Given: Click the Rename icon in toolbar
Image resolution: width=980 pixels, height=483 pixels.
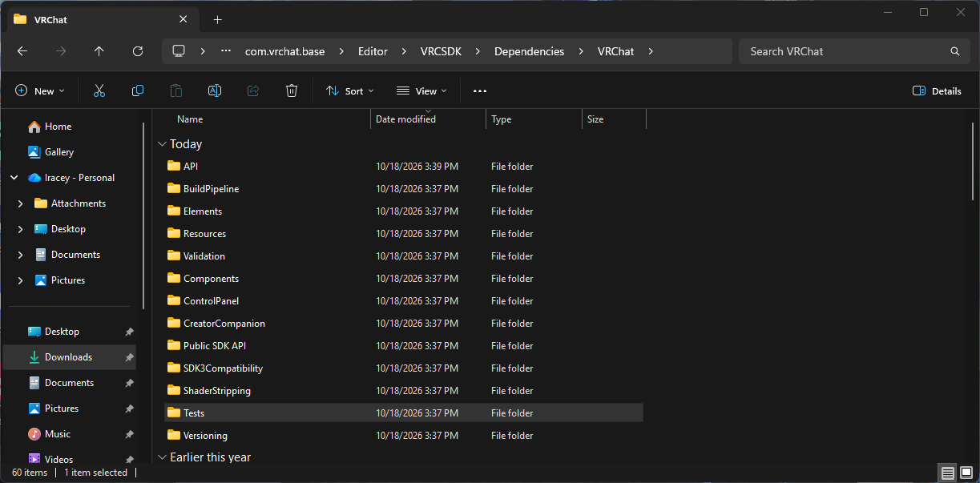Looking at the screenshot, I should (x=215, y=91).
